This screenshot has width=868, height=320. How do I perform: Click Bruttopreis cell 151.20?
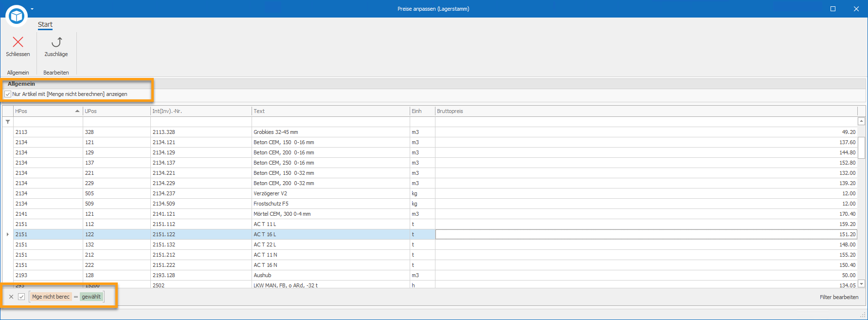click(646, 234)
